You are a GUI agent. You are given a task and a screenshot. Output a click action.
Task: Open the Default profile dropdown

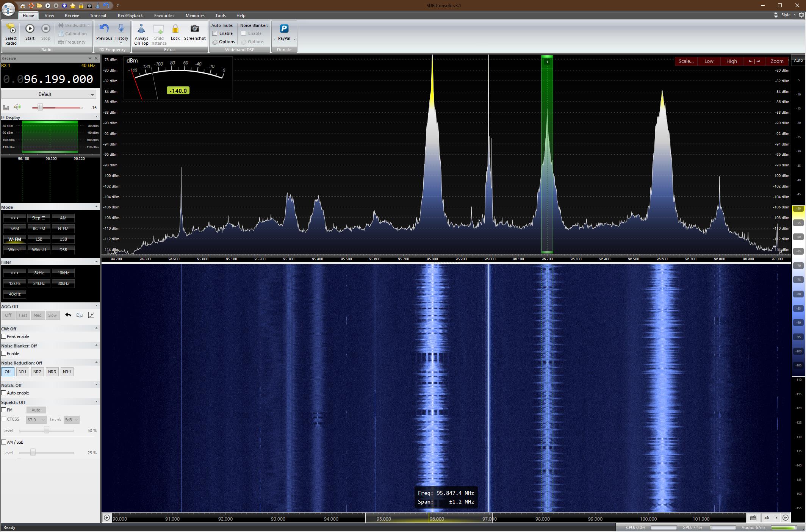click(49, 94)
